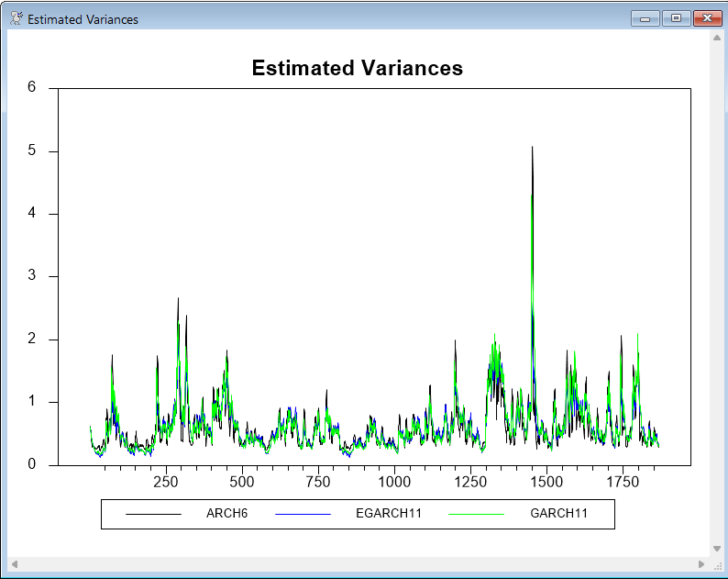
Task: Click the horizontal scrollbar left arrow
Action: tap(15, 563)
